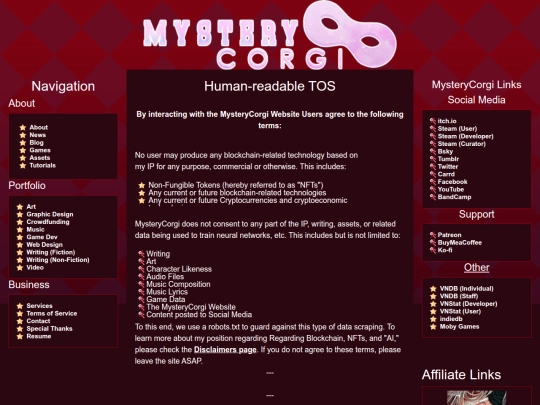
Task: Go to the Services page
Action: 40,306
